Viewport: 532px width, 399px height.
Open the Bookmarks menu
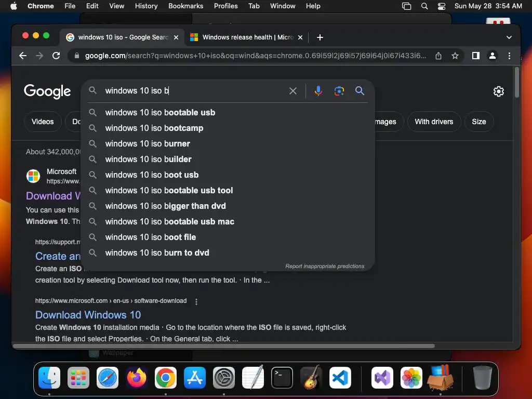[185, 6]
